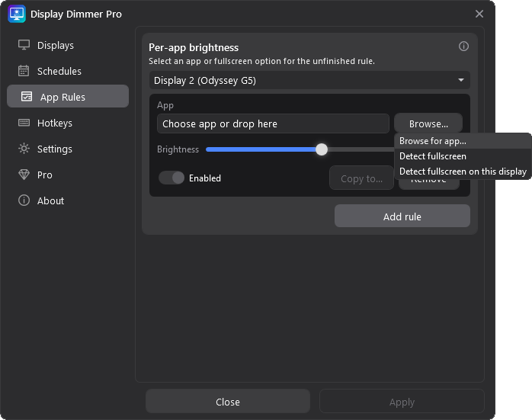Click the Per-app brightness heading
The width and height of the screenshot is (532, 420).
tap(194, 47)
